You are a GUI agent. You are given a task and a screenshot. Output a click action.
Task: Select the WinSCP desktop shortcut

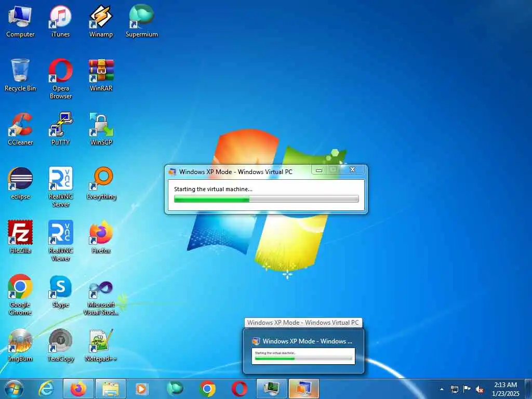coord(101,129)
